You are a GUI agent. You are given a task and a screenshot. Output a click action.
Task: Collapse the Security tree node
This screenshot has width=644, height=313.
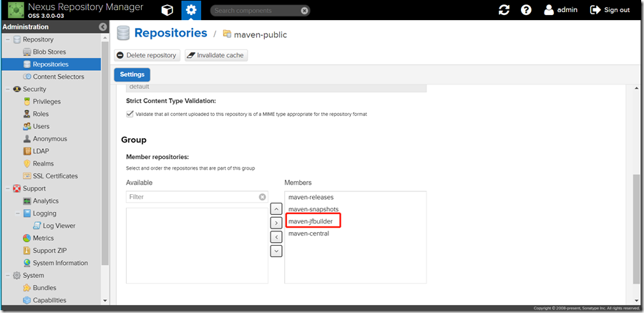7,90
